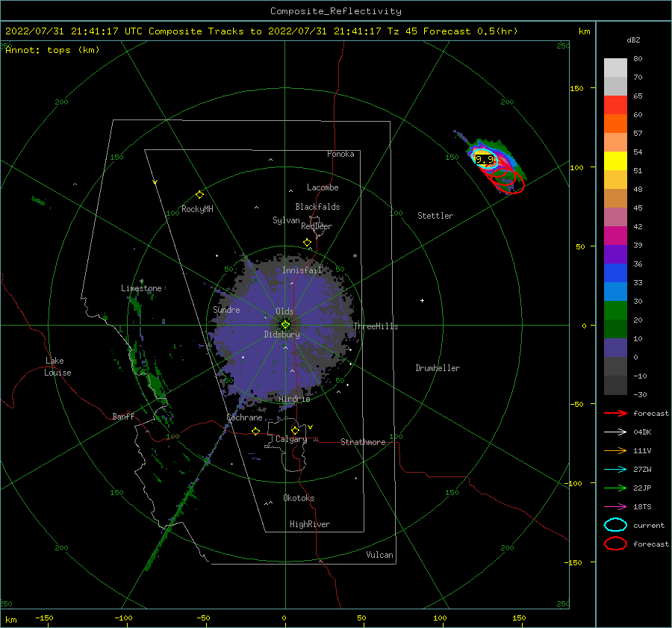Select the violet 36 dBZ color swatch

tap(615, 255)
